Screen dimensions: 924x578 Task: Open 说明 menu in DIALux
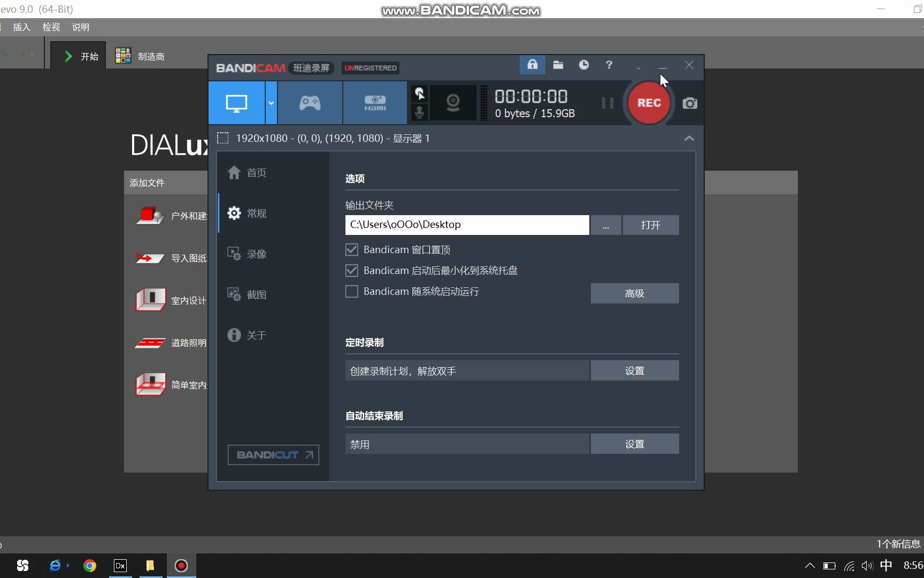pyautogui.click(x=81, y=27)
